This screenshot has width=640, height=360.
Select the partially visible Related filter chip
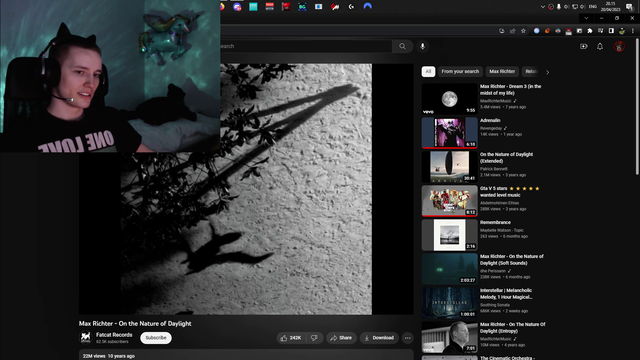pos(531,71)
